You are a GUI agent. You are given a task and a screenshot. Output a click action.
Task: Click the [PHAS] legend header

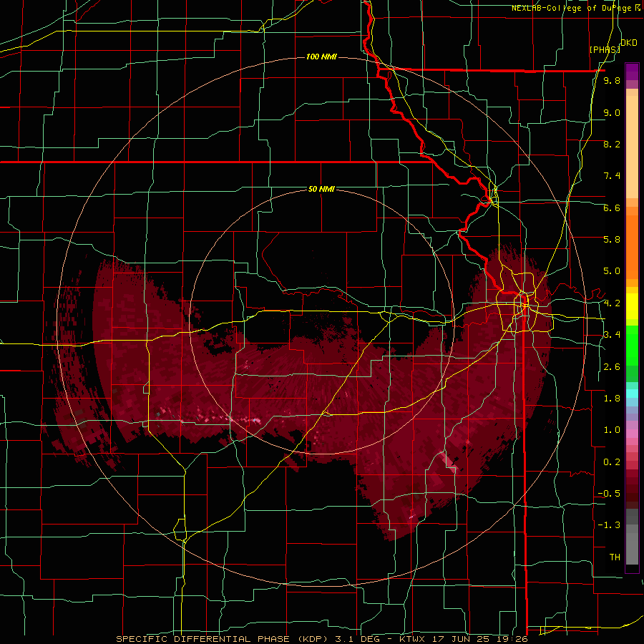605,49
